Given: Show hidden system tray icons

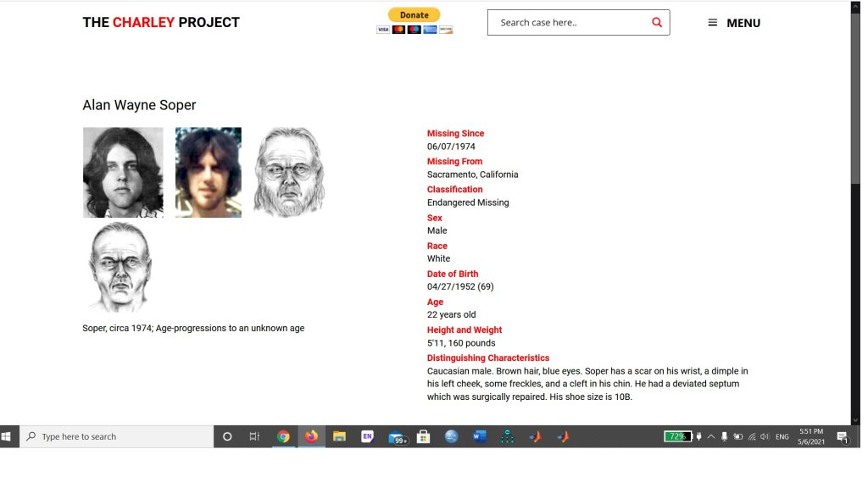Looking at the screenshot, I should pos(710,436).
